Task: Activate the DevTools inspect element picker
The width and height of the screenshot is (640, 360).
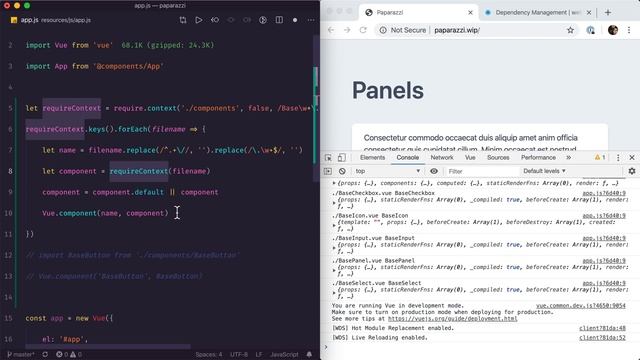Action: click(x=328, y=158)
